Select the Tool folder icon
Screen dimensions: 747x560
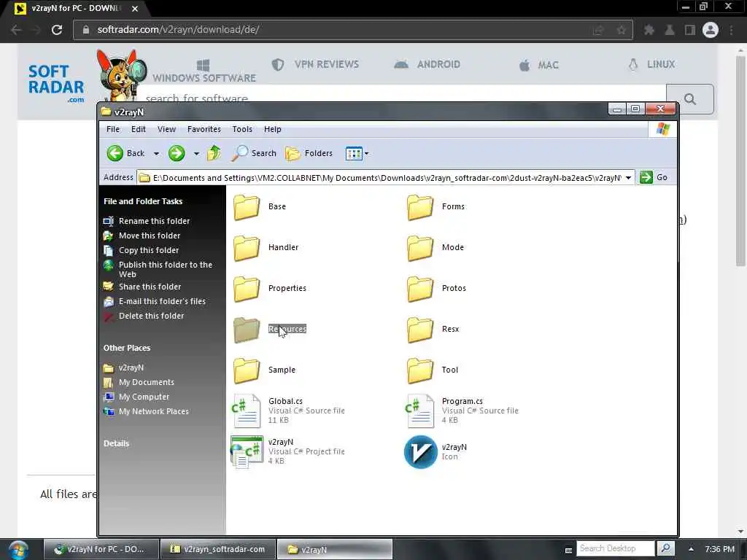pyautogui.click(x=419, y=370)
